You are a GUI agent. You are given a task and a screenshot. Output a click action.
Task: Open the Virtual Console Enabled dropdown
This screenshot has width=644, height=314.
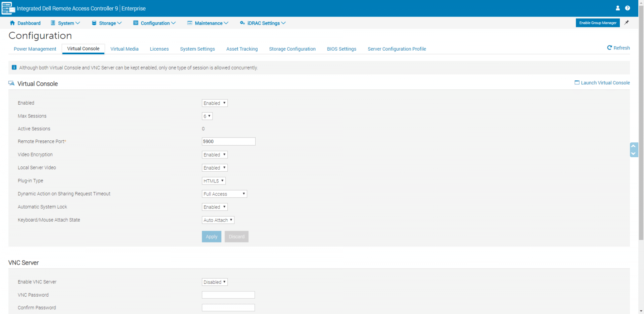pos(215,103)
